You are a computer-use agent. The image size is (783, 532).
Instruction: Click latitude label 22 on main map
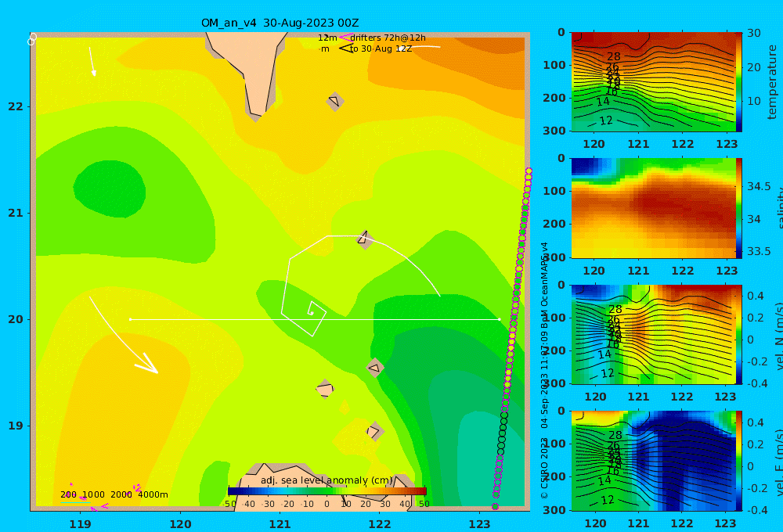tap(16, 107)
